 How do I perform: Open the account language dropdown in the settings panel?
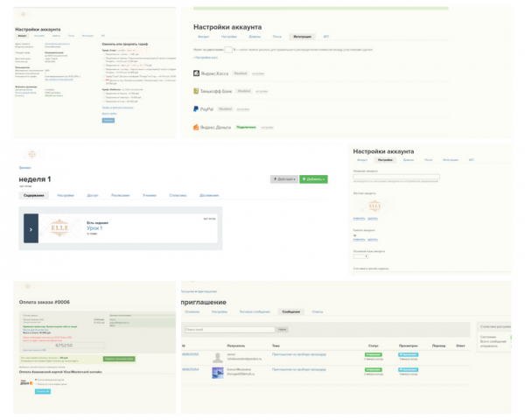coord(360,256)
